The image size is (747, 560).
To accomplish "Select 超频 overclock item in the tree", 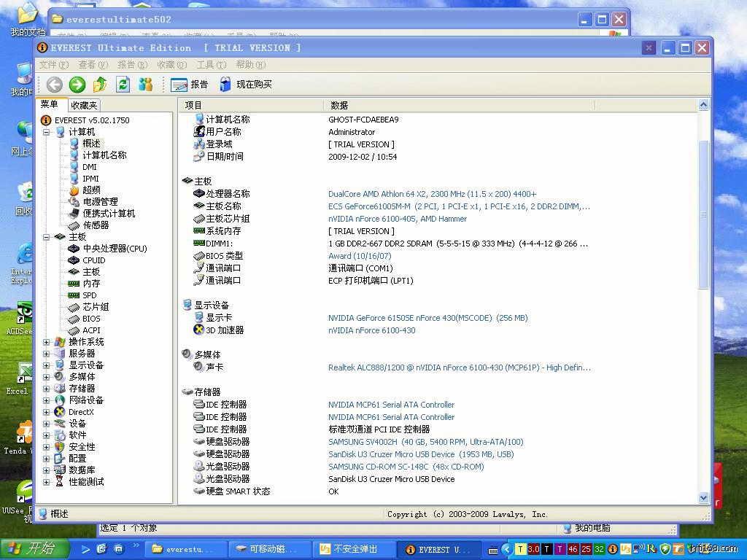I will pos(91,190).
